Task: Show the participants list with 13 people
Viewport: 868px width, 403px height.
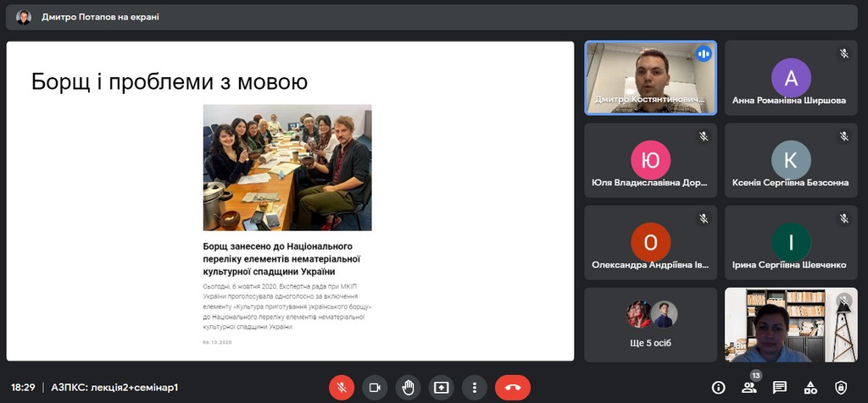Action: click(749, 388)
